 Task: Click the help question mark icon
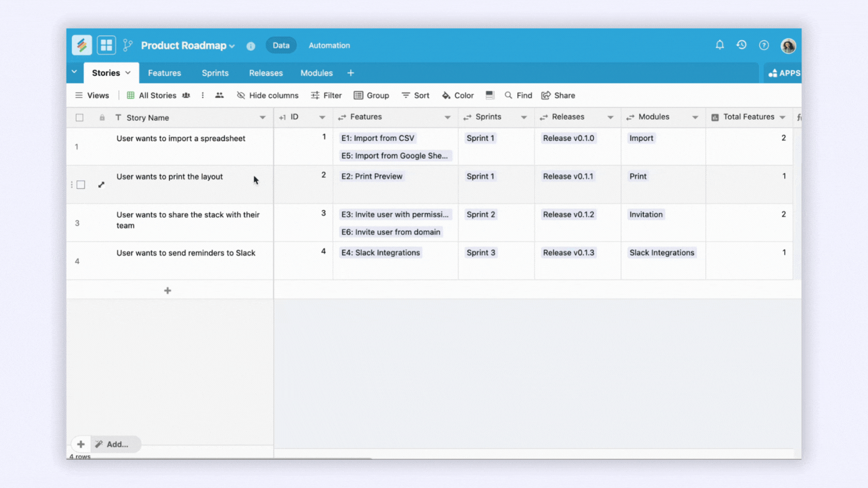pyautogui.click(x=764, y=45)
